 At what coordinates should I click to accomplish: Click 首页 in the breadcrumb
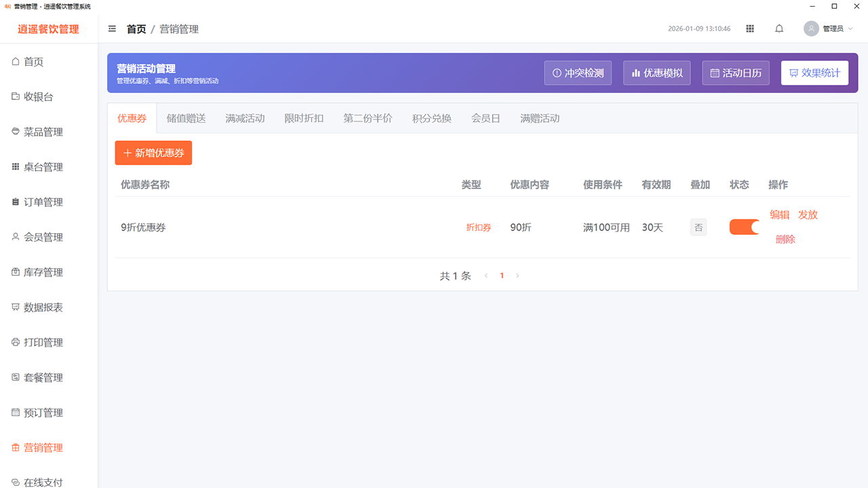tap(136, 29)
